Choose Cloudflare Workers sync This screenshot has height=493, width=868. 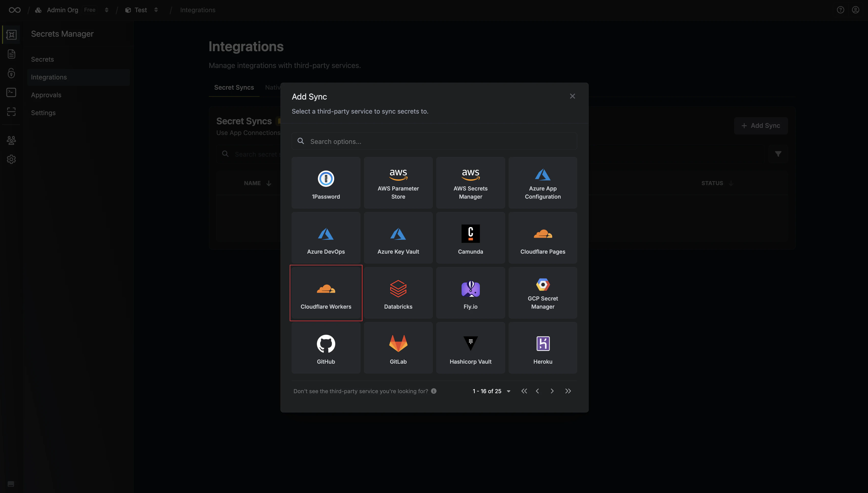[x=326, y=293]
